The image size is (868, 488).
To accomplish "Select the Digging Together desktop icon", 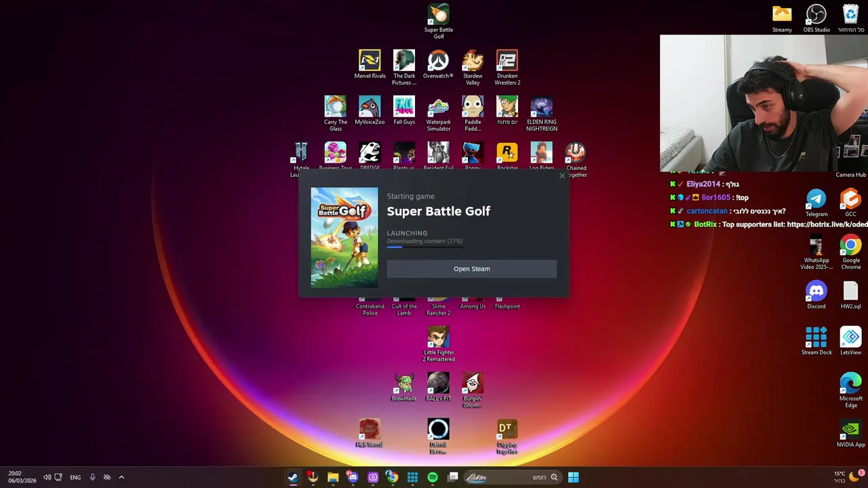I will 507,436.
